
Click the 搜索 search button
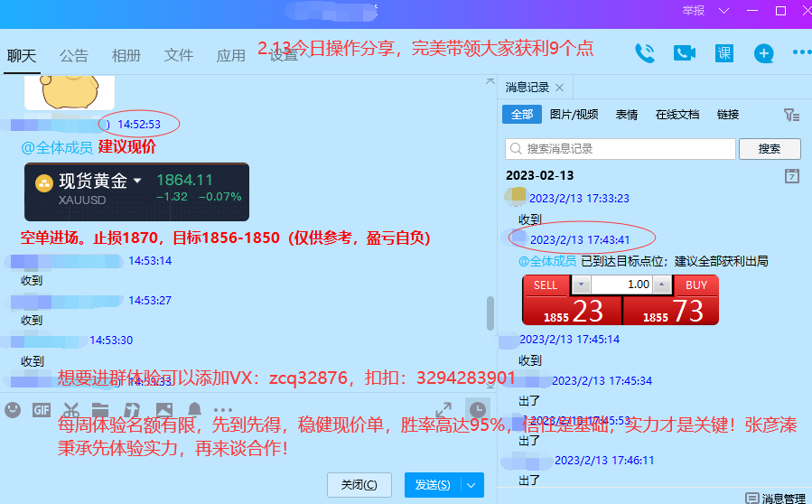770,149
